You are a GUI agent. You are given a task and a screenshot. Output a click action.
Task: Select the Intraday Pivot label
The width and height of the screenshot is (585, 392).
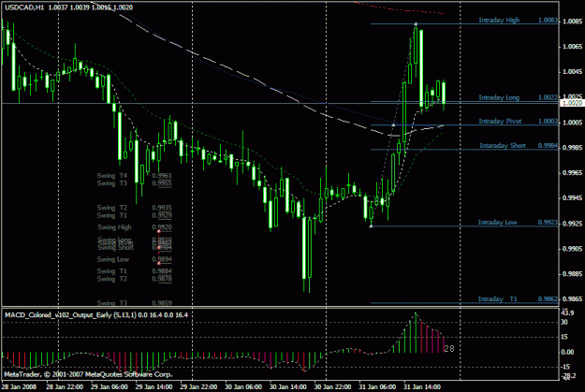(x=500, y=122)
